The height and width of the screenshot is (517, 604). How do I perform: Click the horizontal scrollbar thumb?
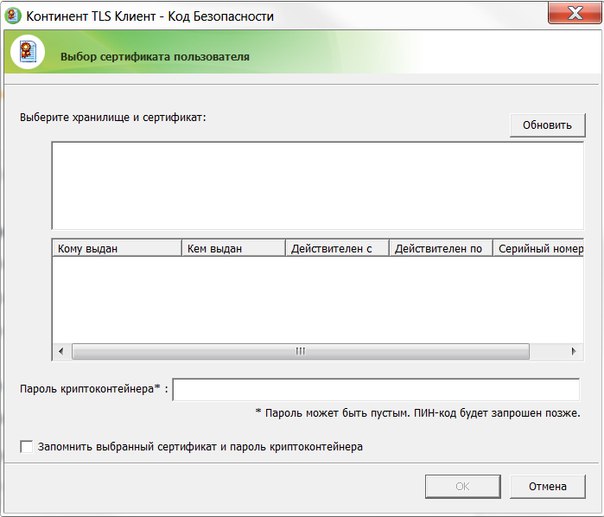coord(300,351)
